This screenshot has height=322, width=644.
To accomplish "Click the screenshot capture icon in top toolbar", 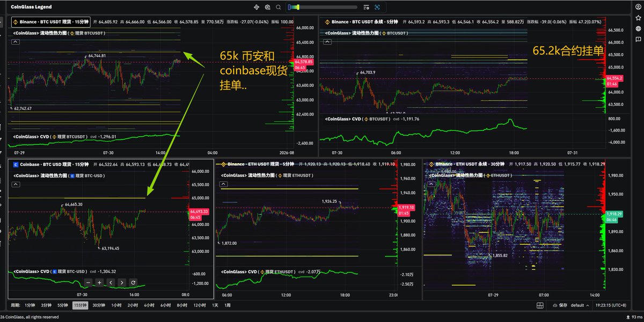I will click(x=377, y=7).
